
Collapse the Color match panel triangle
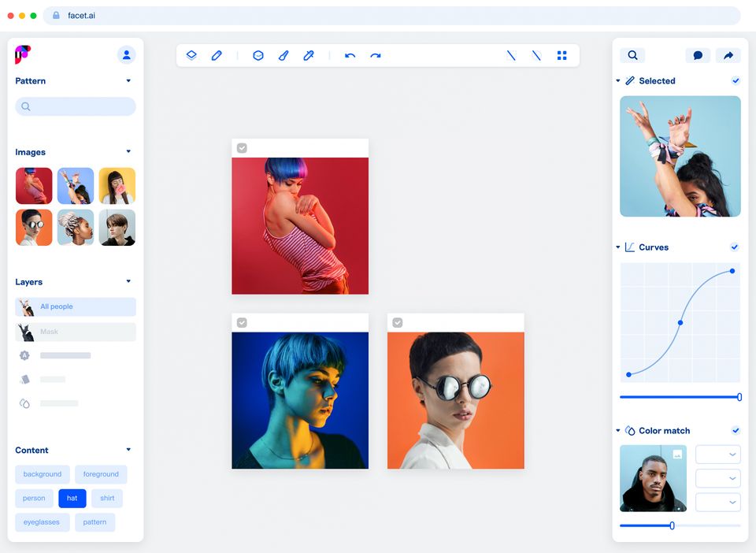tap(618, 431)
